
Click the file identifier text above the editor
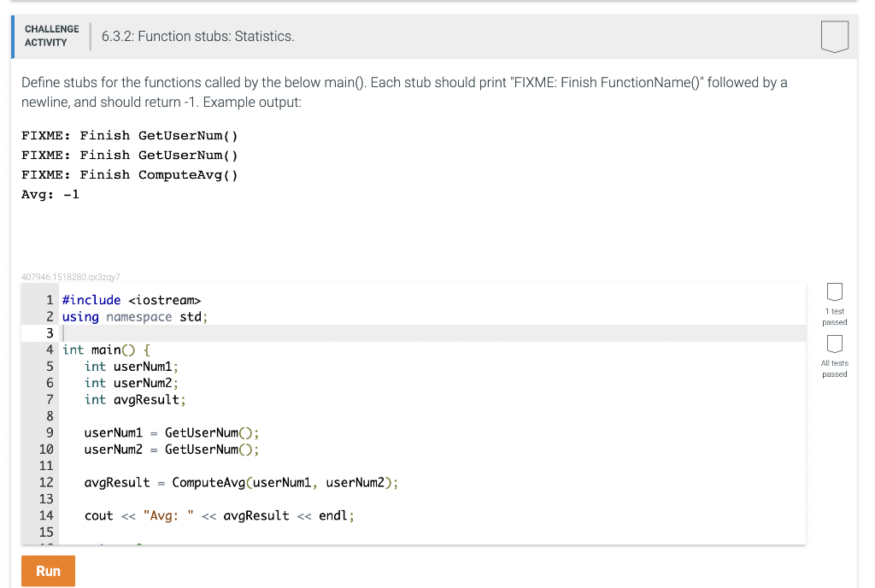tap(70, 276)
